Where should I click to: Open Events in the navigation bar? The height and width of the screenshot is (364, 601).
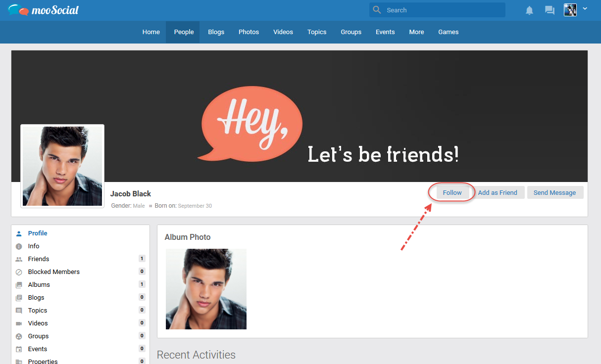click(385, 32)
